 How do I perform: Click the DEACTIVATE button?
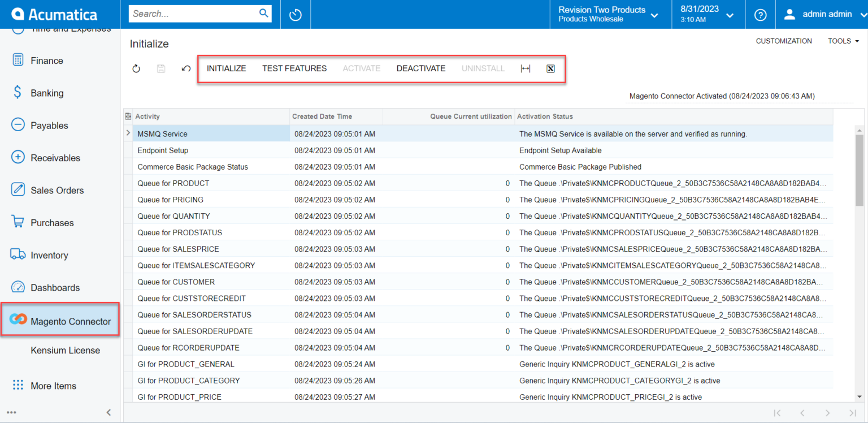[421, 68]
